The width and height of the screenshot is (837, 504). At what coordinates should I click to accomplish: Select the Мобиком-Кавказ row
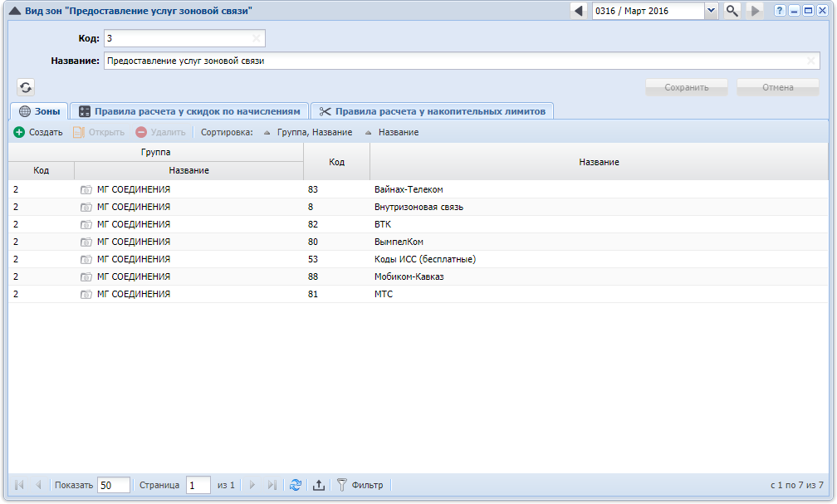coord(418,276)
